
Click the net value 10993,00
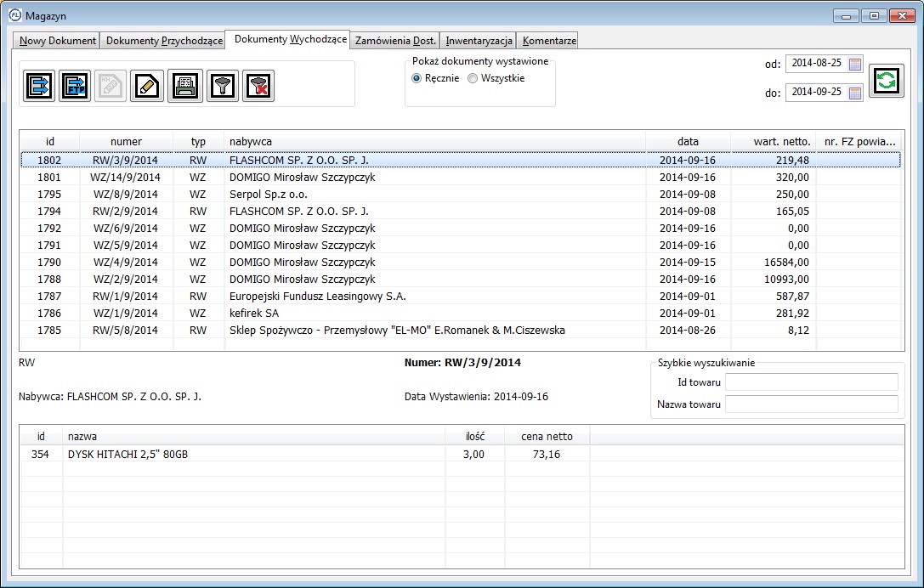click(x=786, y=280)
